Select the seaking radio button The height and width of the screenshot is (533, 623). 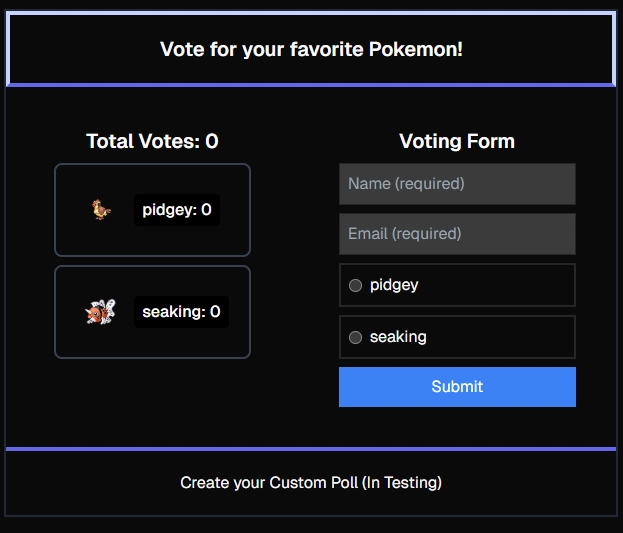pyautogui.click(x=355, y=338)
